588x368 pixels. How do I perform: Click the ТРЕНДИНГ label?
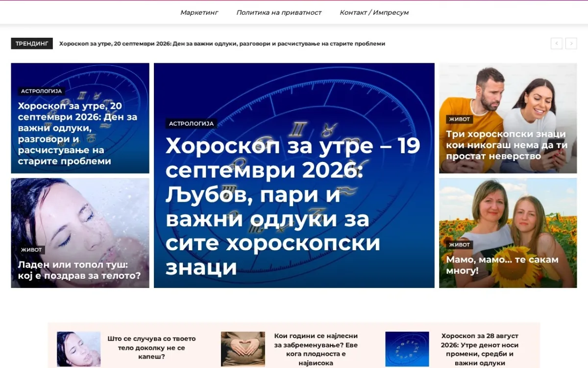click(32, 44)
